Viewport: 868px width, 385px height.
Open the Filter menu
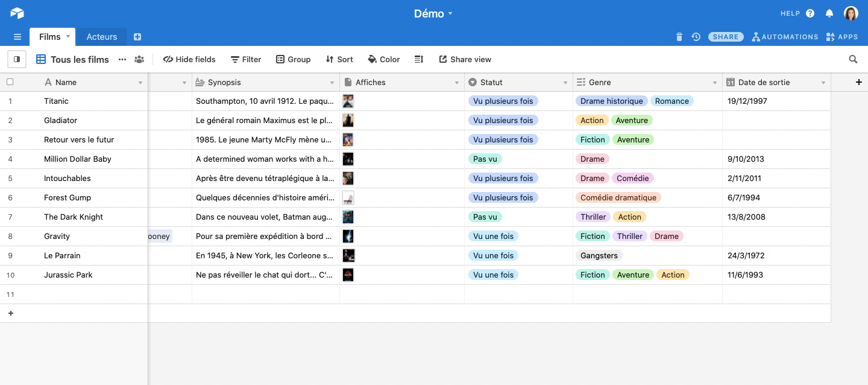pyautogui.click(x=246, y=59)
